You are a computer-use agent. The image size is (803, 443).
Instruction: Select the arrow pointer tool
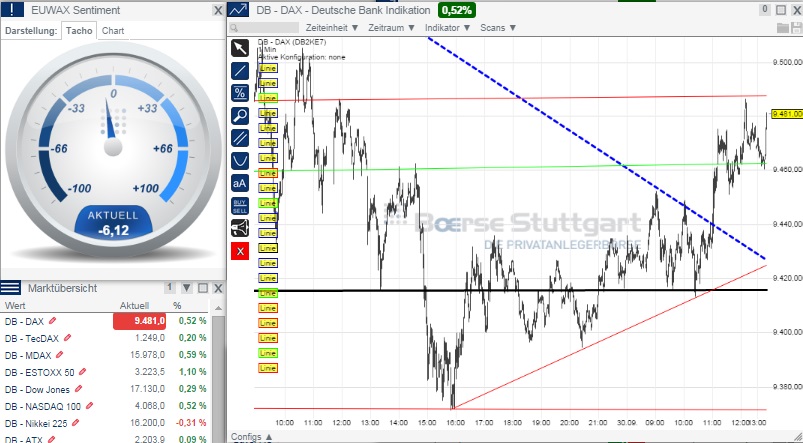pyautogui.click(x=240, y=48)
